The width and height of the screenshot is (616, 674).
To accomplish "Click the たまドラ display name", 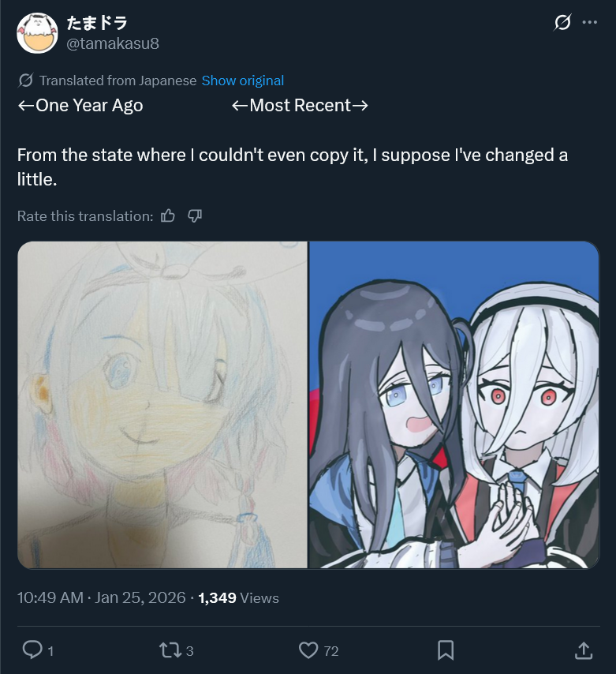I will point(97,22).
